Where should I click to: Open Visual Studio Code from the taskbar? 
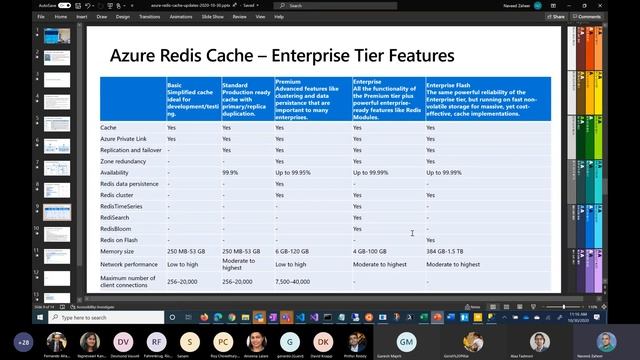pyautogui.click(x=300, y=318)
